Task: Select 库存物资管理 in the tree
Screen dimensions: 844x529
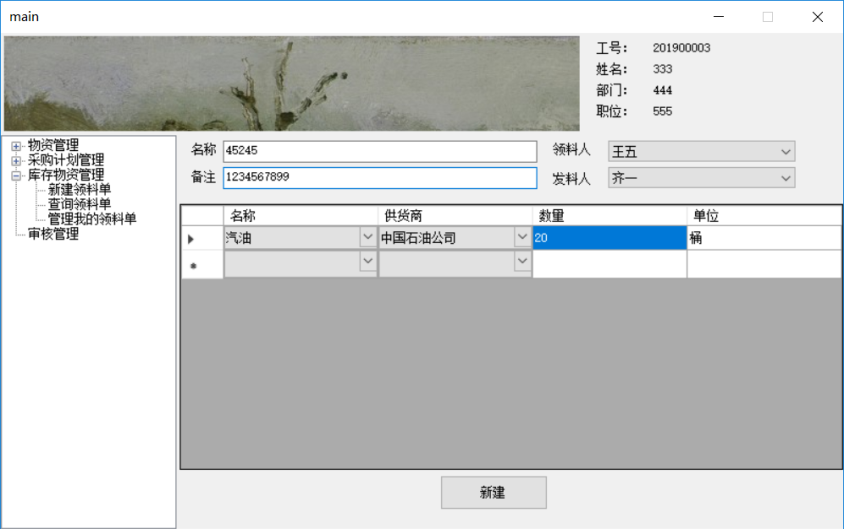Action: tap(66, 175)
